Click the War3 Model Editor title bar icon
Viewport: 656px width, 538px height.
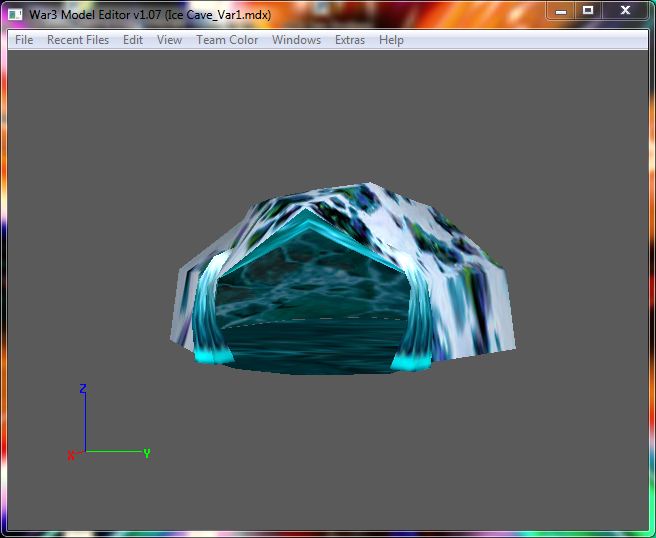coord(15,15)
